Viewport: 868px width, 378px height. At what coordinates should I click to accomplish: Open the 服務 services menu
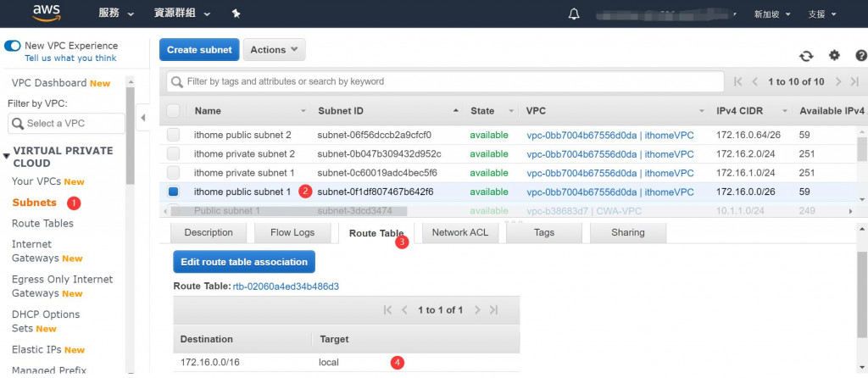116,14
